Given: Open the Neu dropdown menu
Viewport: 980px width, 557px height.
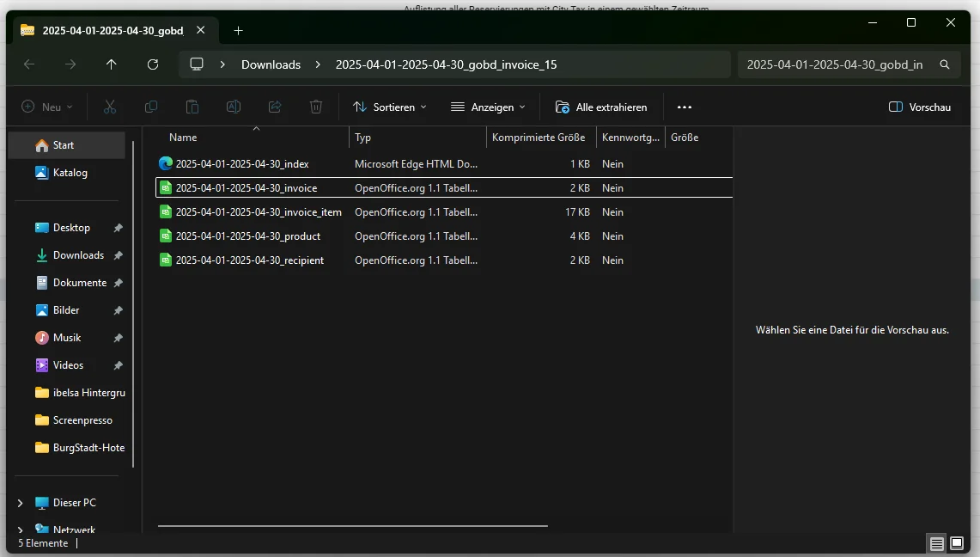Looking at the screenshot, I should pyautogui.click(x=47, y=107).
